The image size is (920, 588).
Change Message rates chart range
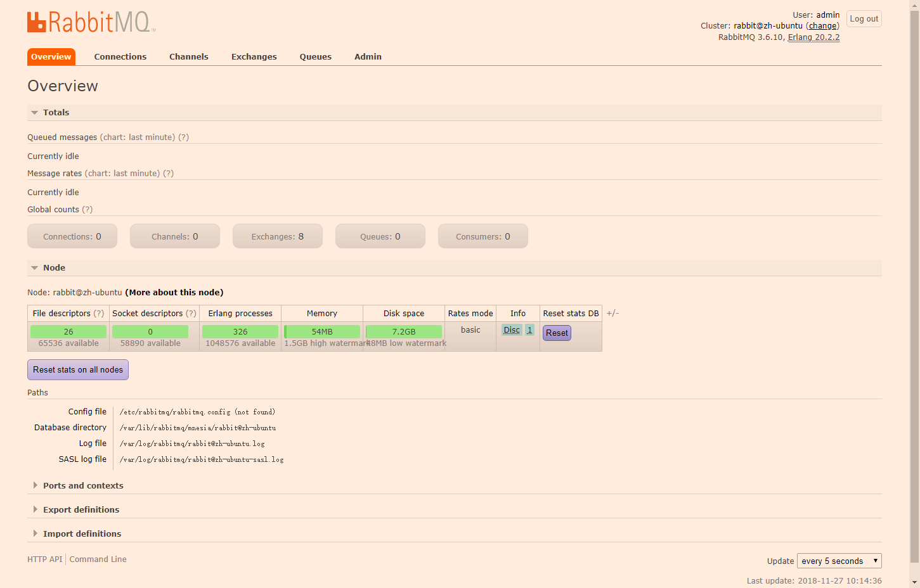coord(122,173)
